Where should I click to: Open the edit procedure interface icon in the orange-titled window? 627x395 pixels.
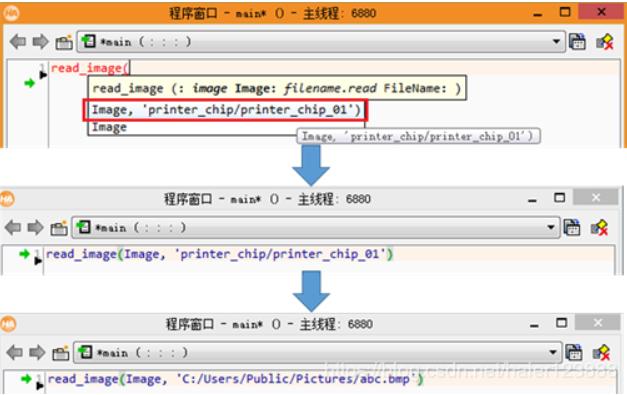[577, 42]
